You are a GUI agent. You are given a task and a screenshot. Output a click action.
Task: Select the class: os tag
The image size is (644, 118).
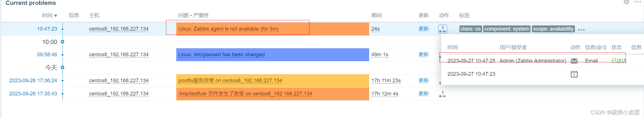tap(471, 29)
